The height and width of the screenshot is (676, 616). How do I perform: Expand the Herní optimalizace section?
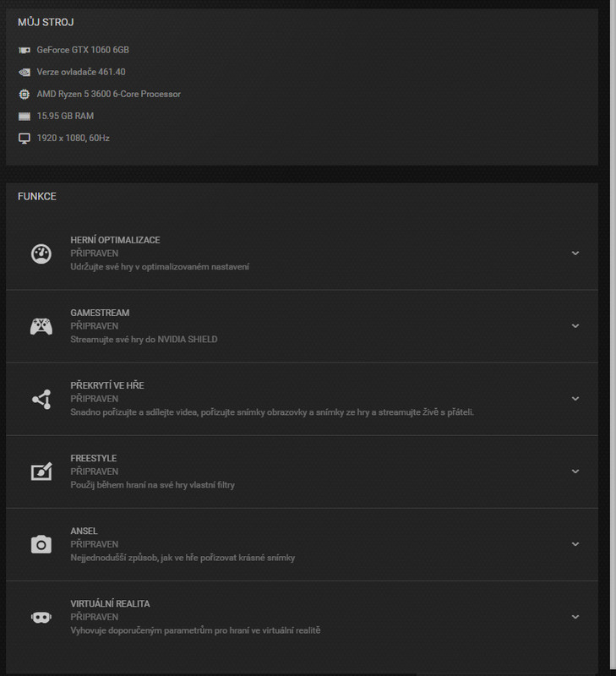[575, 253]
